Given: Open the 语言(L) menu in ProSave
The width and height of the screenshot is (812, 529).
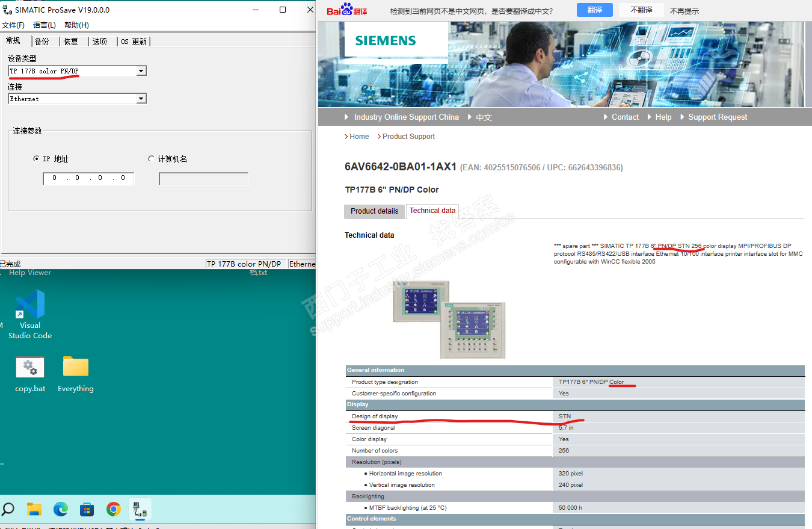Looking at the screenshot, I should point(45,25).
